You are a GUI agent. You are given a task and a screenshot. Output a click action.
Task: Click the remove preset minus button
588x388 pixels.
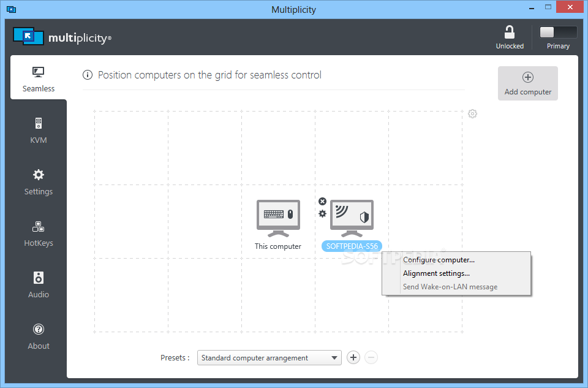(371, 357)
